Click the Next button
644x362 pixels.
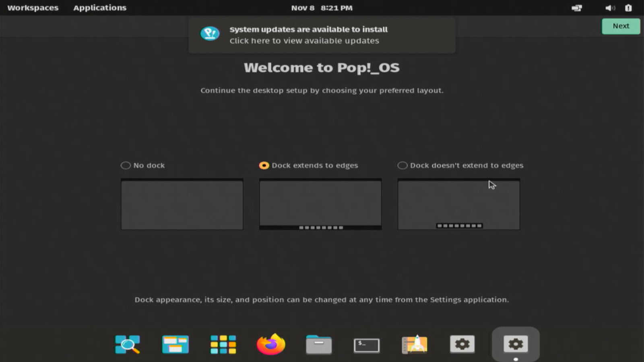[x=621, y=26]
